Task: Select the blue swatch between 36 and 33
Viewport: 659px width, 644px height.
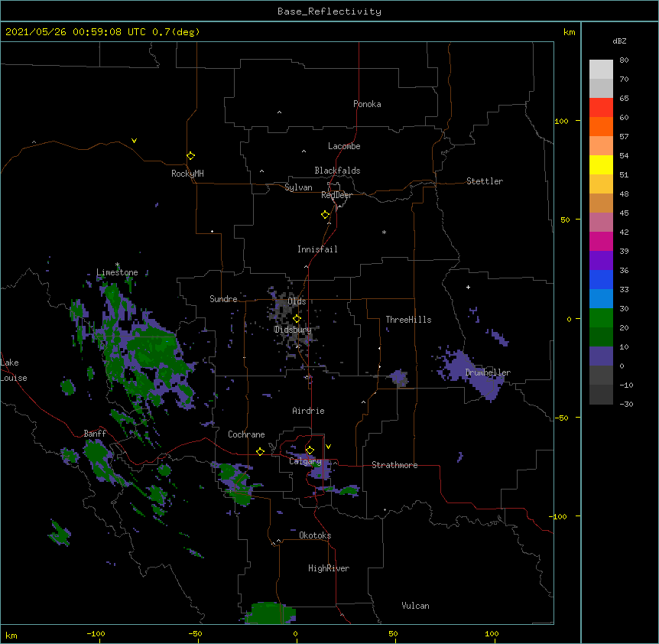Action: (601, 279)
